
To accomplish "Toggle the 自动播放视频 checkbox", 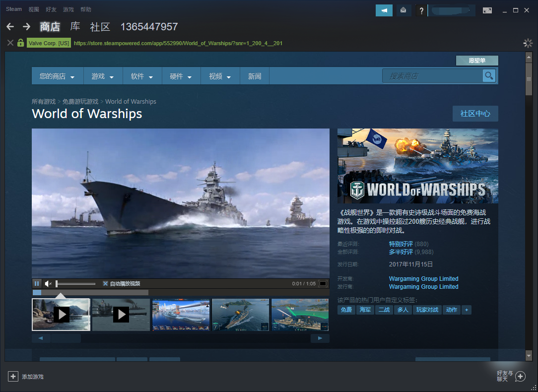I will tap(105, 283).
